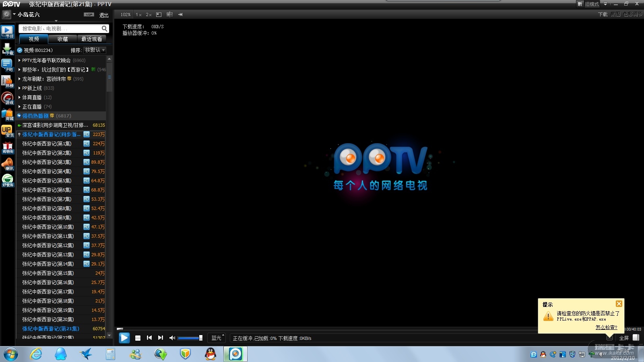Skip to next episode
Viewport: 644px width, 362px height.
(x=161, y=338)
